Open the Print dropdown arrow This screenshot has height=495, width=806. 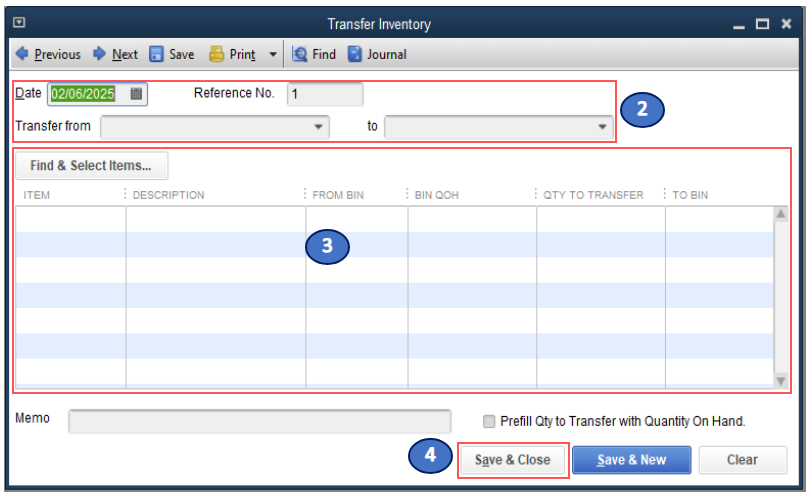click(273, 54)
